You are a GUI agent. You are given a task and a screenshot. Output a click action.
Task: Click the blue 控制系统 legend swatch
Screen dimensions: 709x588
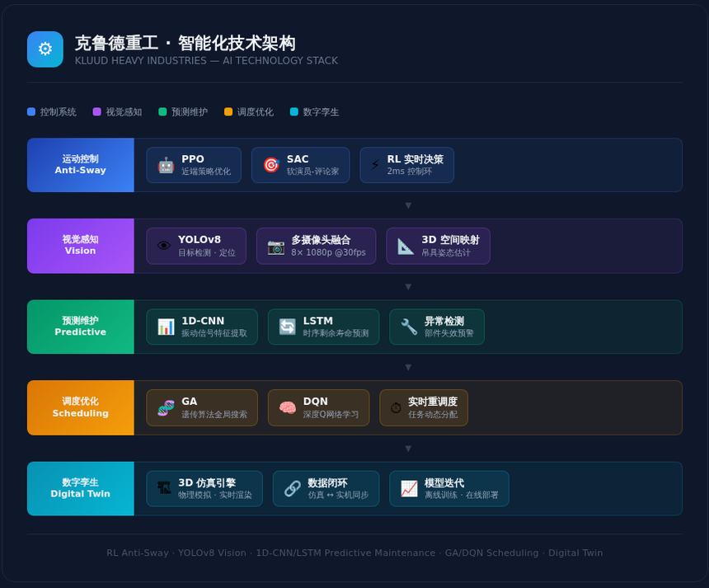[31, 111]
